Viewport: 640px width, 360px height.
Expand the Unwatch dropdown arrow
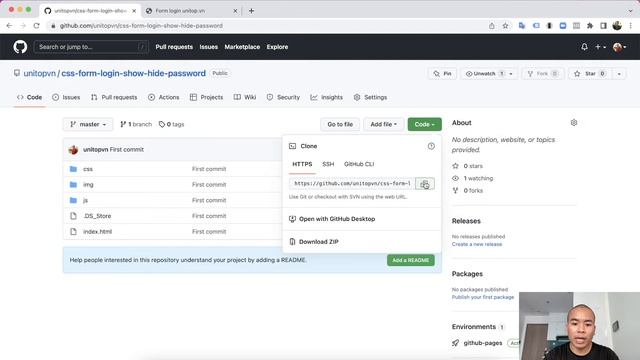(x=511, y=73)
